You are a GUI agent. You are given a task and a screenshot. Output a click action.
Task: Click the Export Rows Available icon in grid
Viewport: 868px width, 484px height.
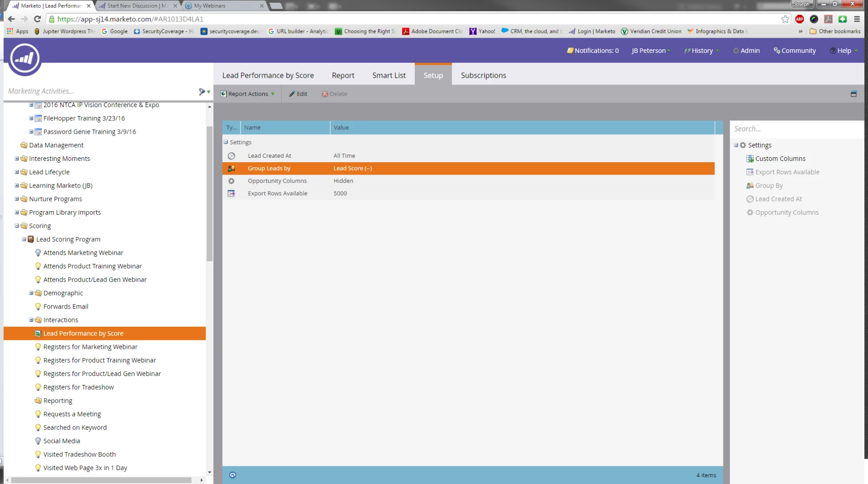231,193
